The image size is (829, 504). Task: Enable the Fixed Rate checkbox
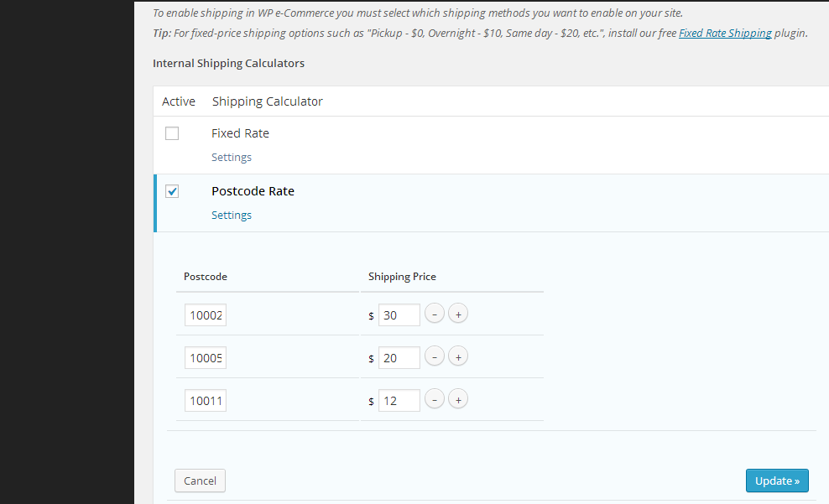tap(172, 133)
